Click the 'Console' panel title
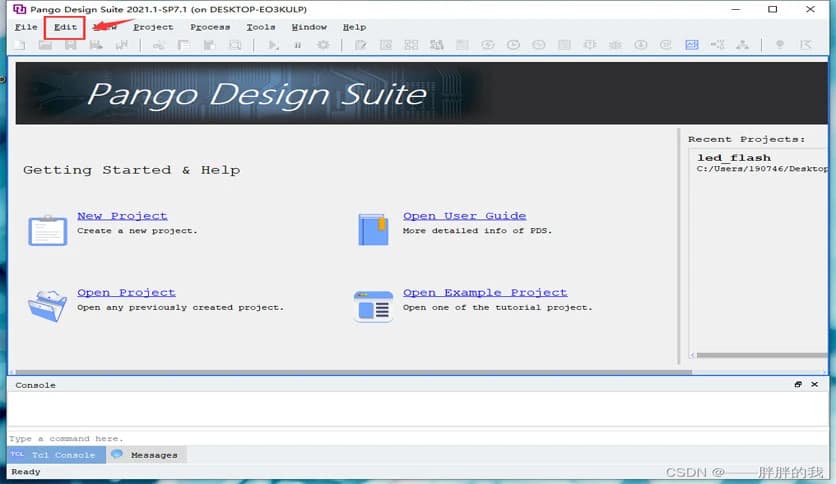 pyautogui.click(x=35, y=385)
